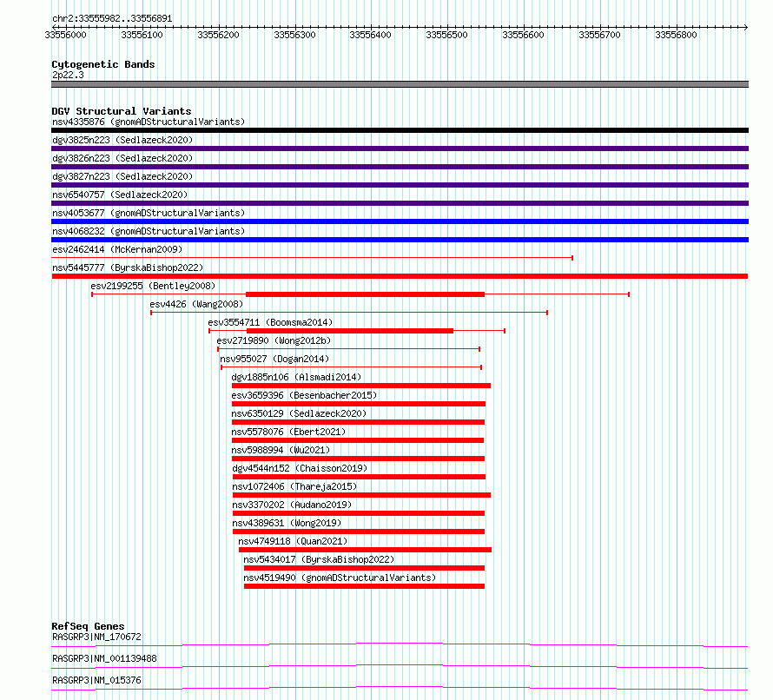Viewport: 773px width, 700px height.
Task: Open the nsv5988994 (Wu2021) entry
Action: pyautogui.click(x=281, y=450)
